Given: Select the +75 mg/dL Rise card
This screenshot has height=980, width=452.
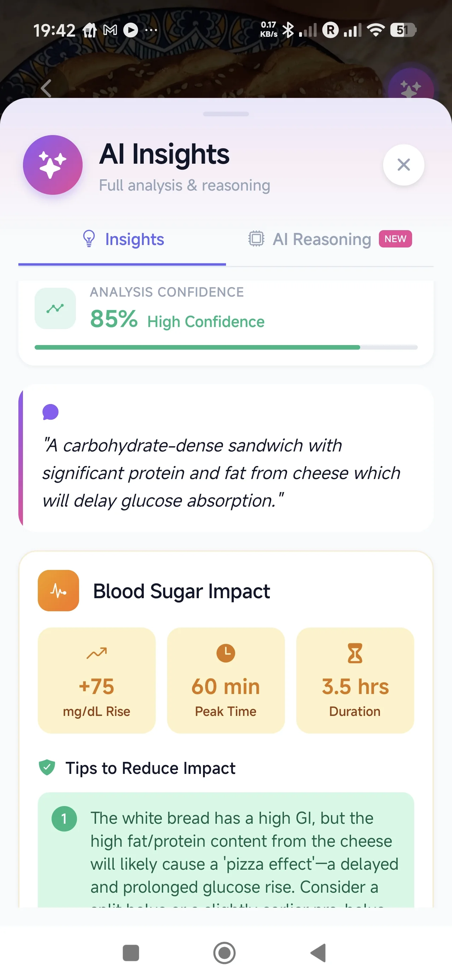Looking at the screenshot, I should point(96,680).
